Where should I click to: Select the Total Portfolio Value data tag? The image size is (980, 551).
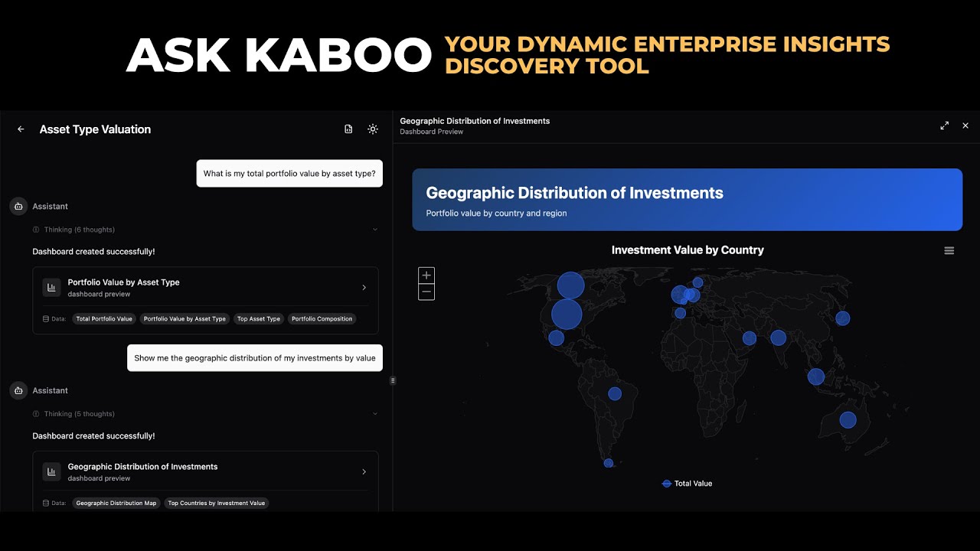coord(104,319)
